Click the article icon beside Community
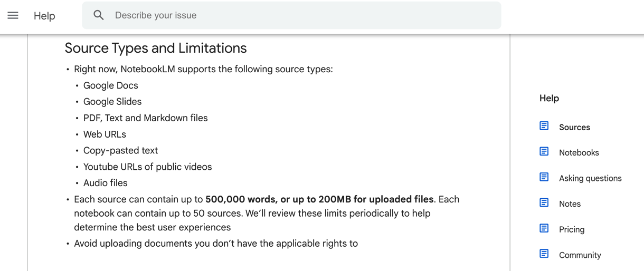The width and height of the screenshot is (644, 271). pos(544,254)
